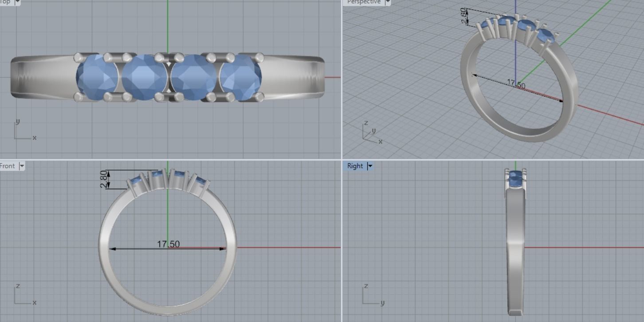Open the Perspective viewport dropdown arrow
This screenshot has height=322, width=644.
tap(388, 2)
